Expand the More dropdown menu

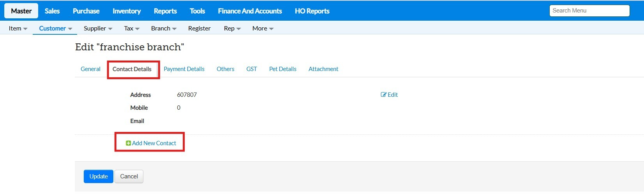coord(263,28)
